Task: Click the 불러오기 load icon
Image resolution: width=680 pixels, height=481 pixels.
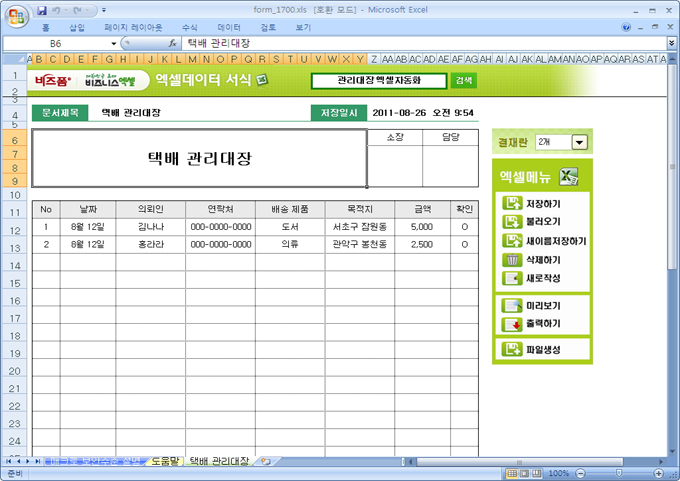Action: click(x=512, y=221)
